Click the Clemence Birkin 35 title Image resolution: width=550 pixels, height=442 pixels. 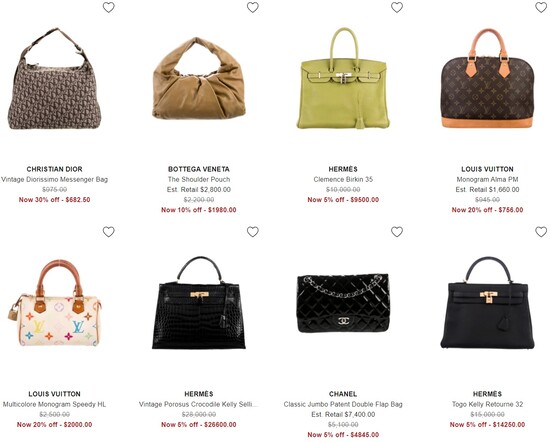coord(343,179)
